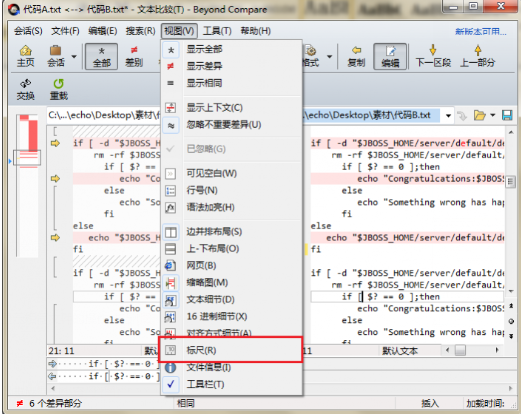Viewport: 521px width, 415px height.
Task: Expand the 格式 format dropdown arrow
Action: coord(329,56)
